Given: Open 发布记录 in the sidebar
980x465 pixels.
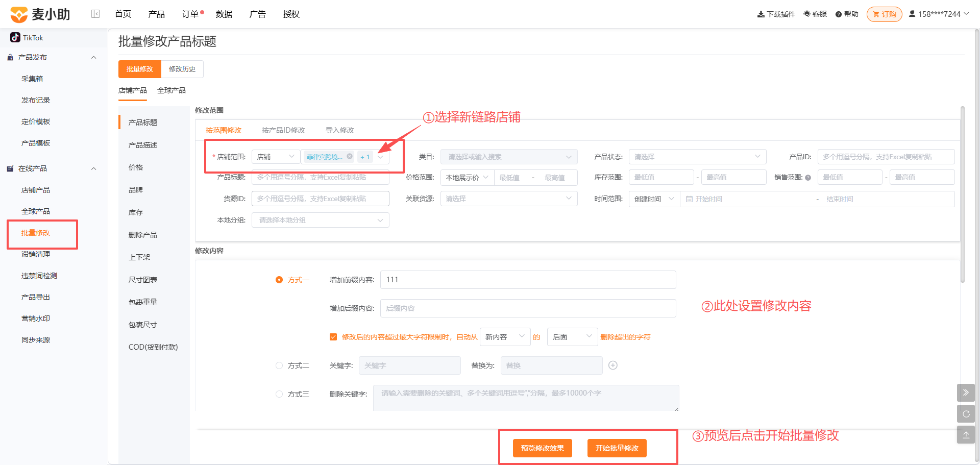Looking at the screenshot, I should 36,100.
